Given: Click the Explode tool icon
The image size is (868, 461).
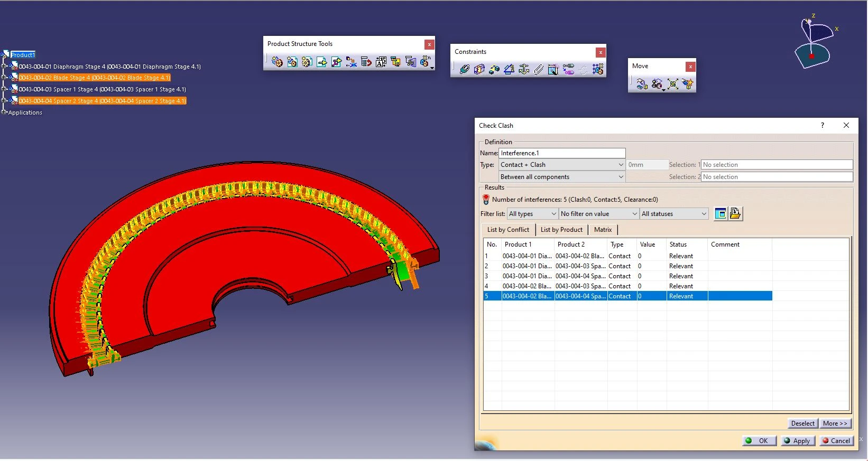Looking at the screenshot, I should click(x=672, y=84).
